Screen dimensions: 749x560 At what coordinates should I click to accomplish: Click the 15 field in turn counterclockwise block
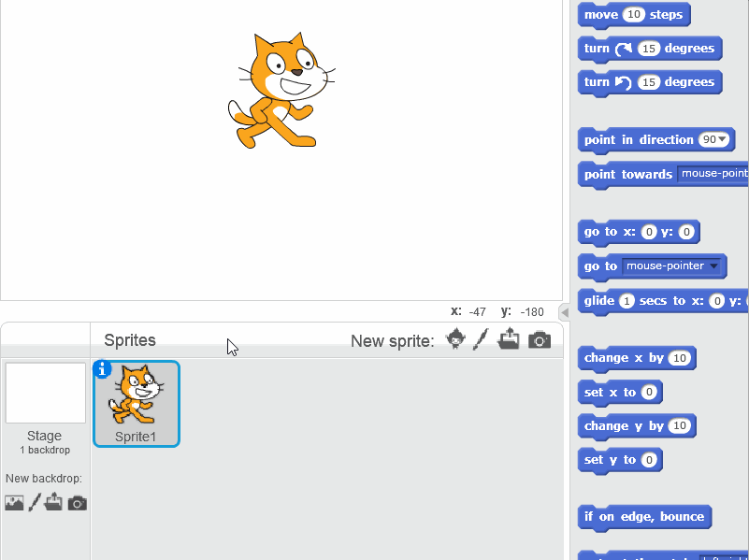(x=649, y=82)
